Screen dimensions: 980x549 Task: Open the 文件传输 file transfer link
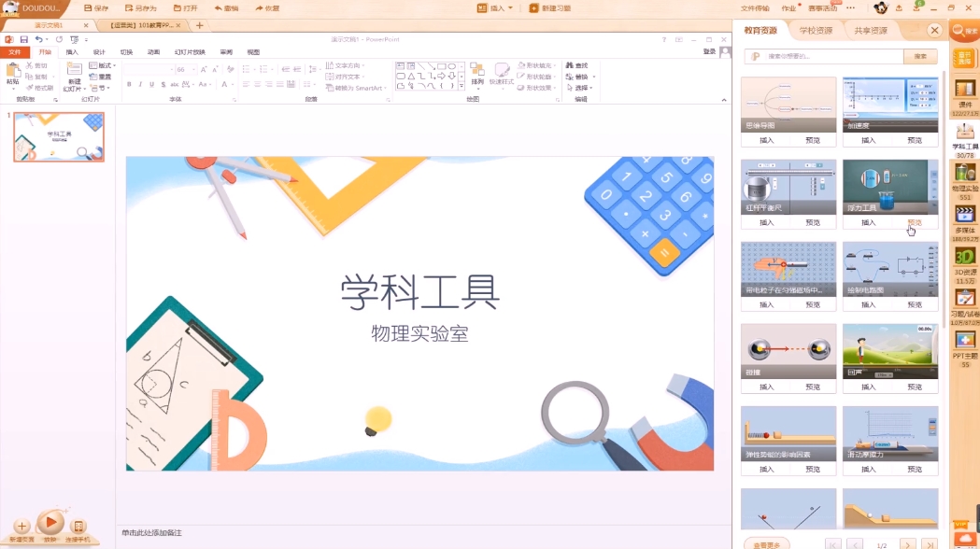point(754,8)
